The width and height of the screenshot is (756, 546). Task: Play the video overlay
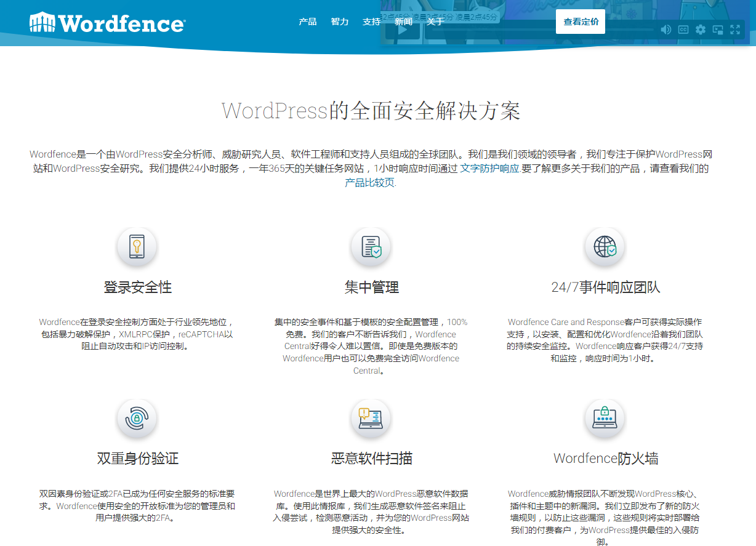(403, 30)
